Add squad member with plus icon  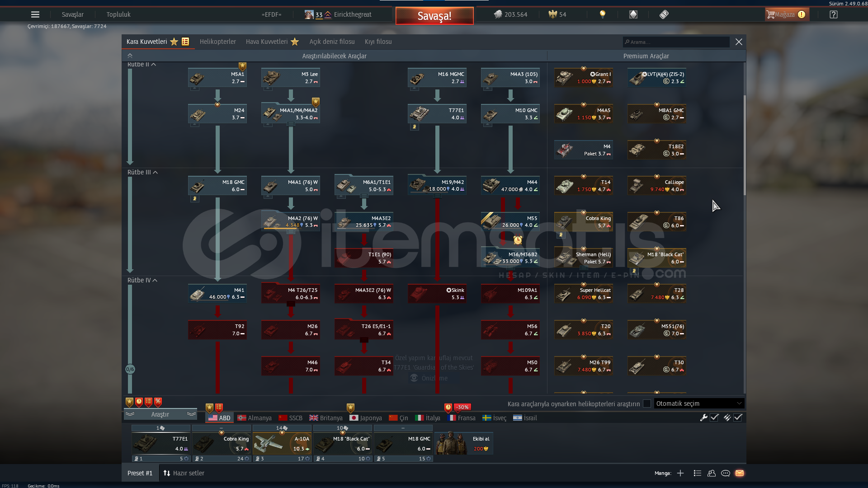coord(680,473)
